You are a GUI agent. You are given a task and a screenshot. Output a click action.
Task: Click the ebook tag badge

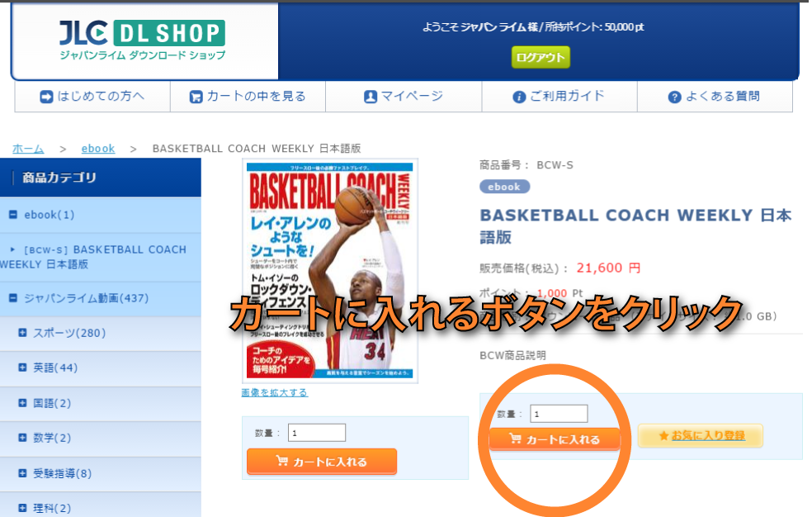coord(504,187)
